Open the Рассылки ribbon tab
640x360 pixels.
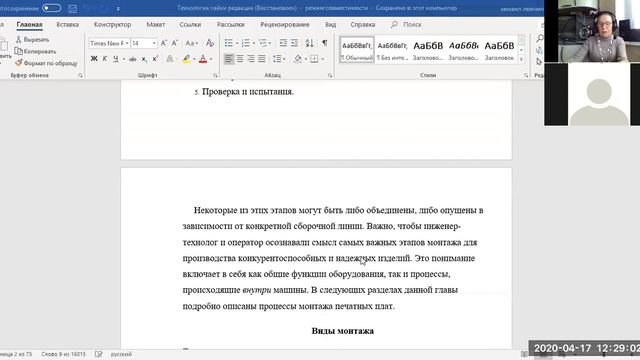pyautogui.click(x=230, y=24)
